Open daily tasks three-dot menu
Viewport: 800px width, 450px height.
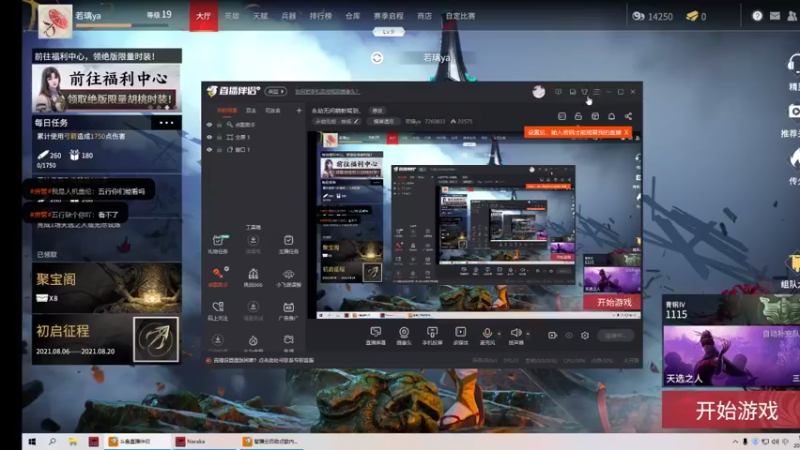[x=166, y=122]
